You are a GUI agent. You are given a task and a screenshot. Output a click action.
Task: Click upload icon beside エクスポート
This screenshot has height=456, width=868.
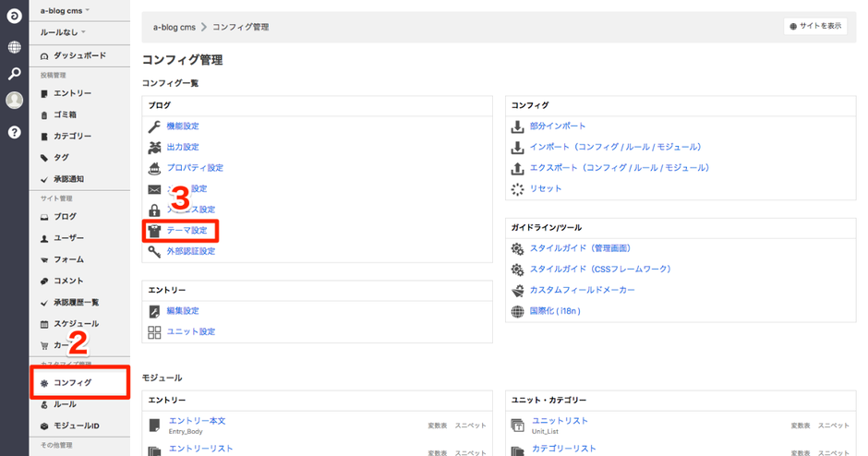[517, 168]
